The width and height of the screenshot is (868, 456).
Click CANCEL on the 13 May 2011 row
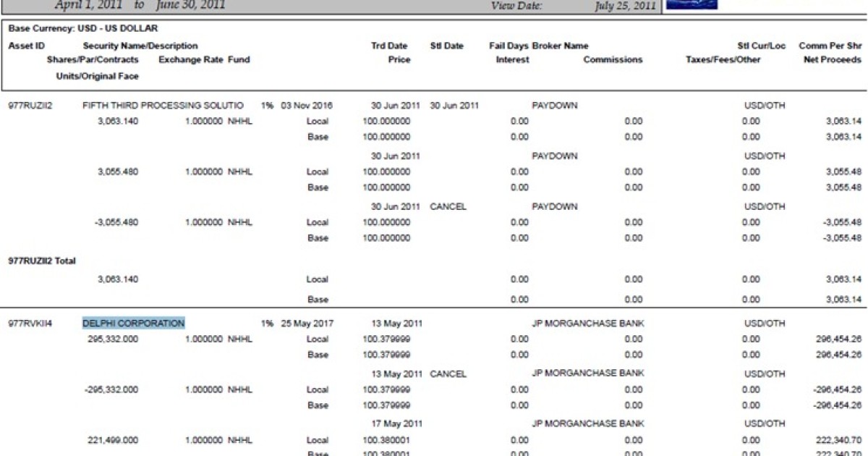click(448, 374)
